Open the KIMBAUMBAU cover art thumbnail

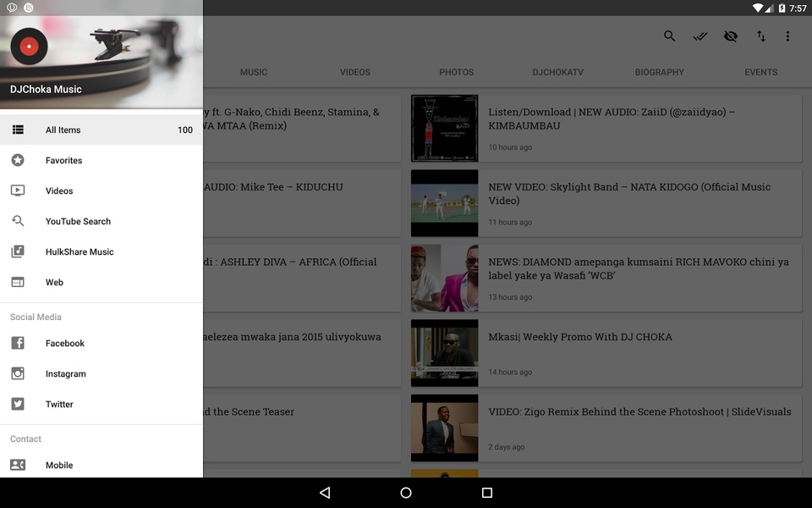[445, 128]
